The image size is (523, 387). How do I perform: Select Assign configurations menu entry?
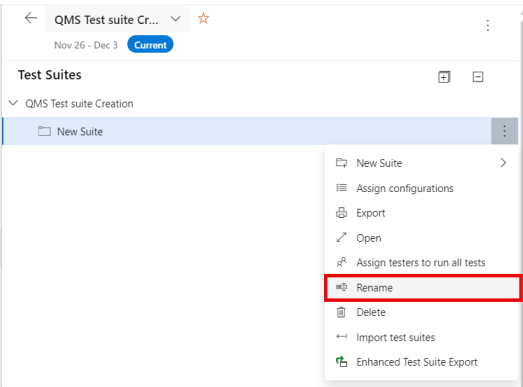[x=421, y=188]
